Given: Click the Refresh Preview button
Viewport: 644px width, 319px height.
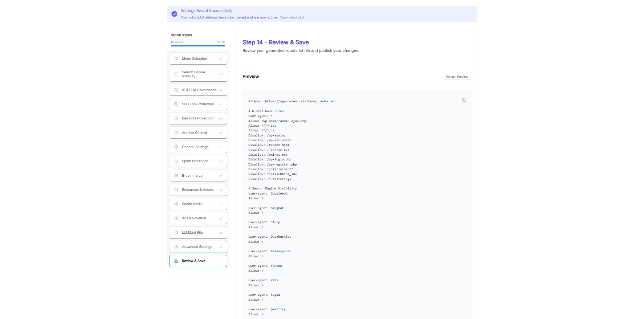Looking at the screenshot, I should pos(457,77).
